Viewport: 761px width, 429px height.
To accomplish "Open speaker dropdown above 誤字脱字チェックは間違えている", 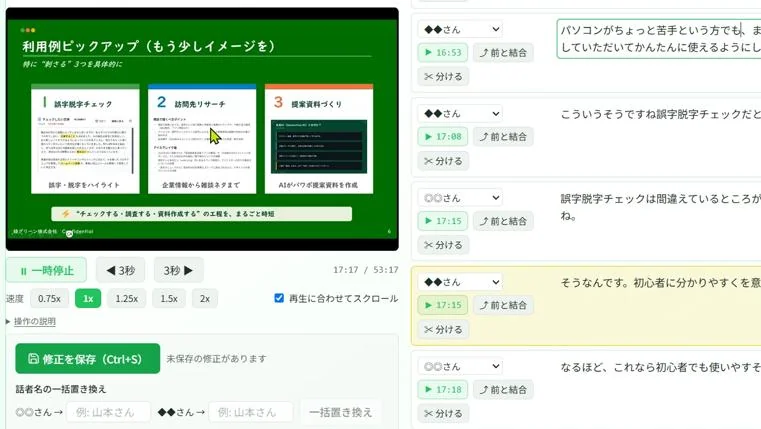I will [x=460, y=198].
